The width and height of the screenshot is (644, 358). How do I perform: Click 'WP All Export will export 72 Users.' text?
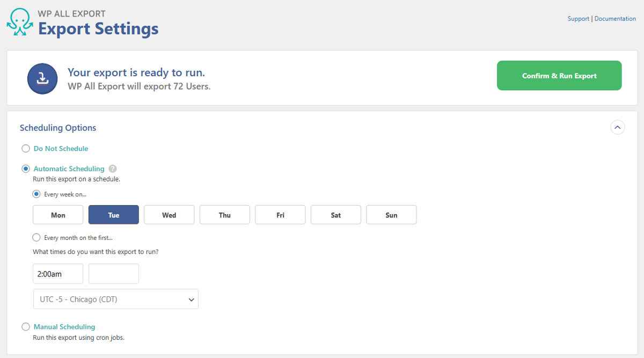point(139,86)
